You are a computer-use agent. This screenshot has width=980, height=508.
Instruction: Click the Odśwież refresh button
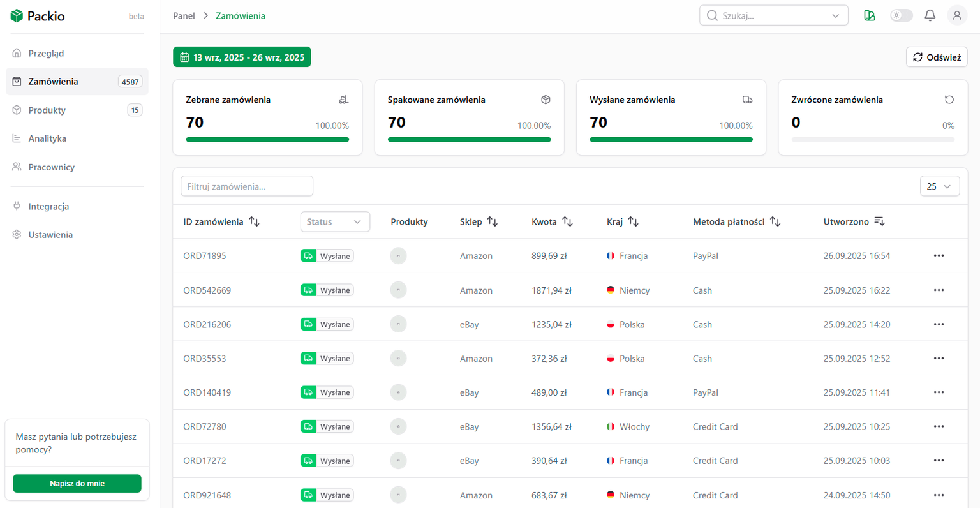(x=936, y=57)
